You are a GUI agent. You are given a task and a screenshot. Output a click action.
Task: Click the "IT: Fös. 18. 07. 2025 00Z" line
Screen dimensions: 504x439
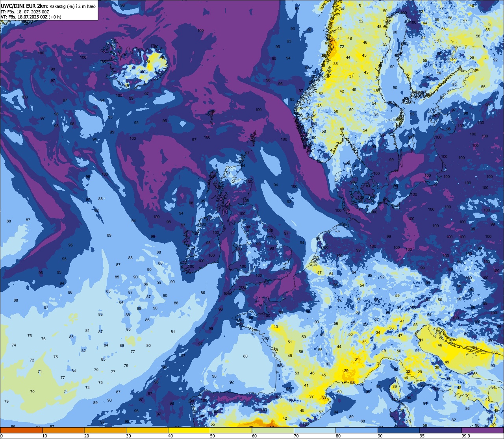point(25,12)
